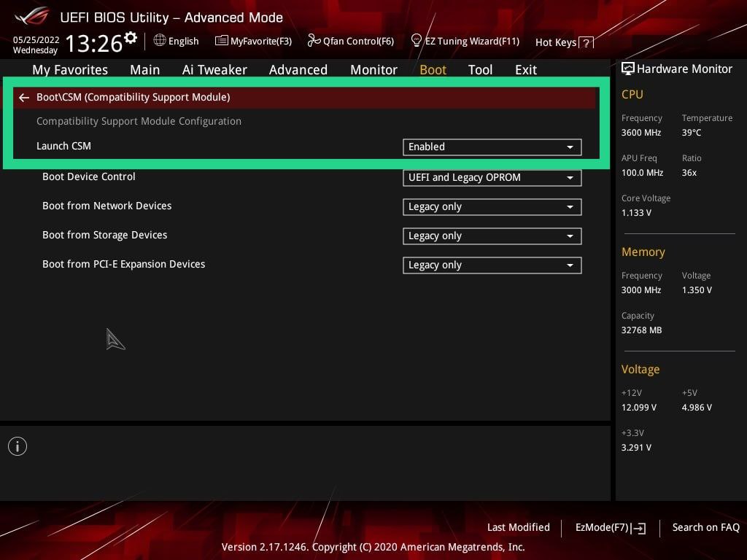This screenshot has width=747, height=560.
Task: Go to the Advanced tab
Action: (298, 70)
